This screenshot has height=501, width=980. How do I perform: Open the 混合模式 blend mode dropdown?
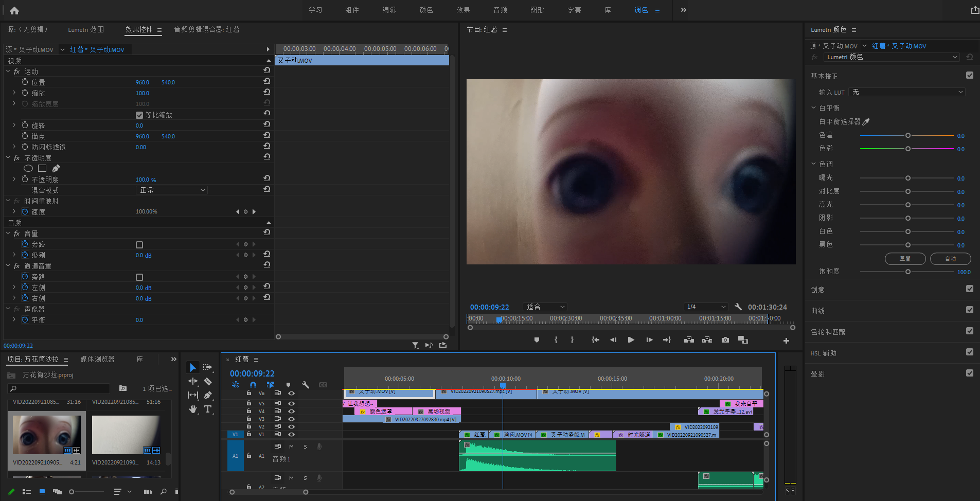coord(172,190)
